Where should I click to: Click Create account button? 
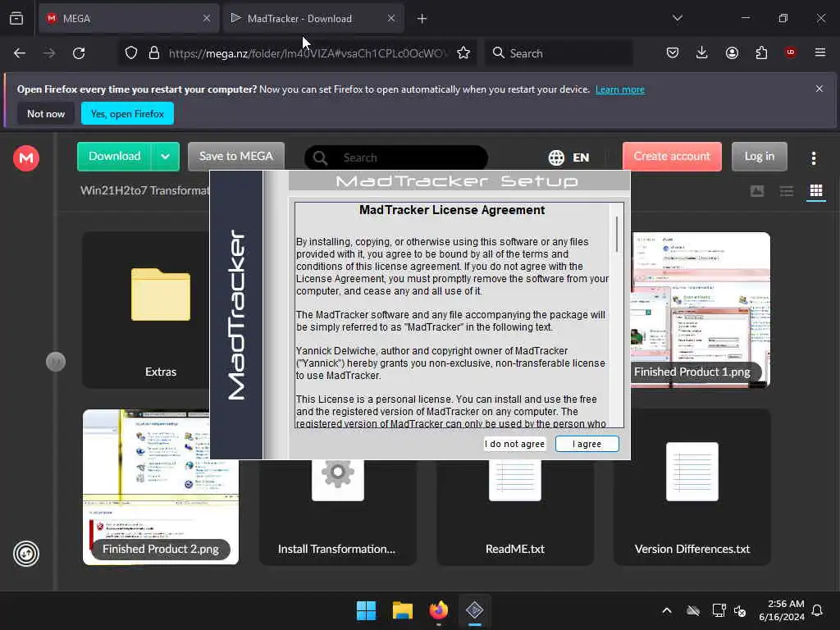(672, 157)
